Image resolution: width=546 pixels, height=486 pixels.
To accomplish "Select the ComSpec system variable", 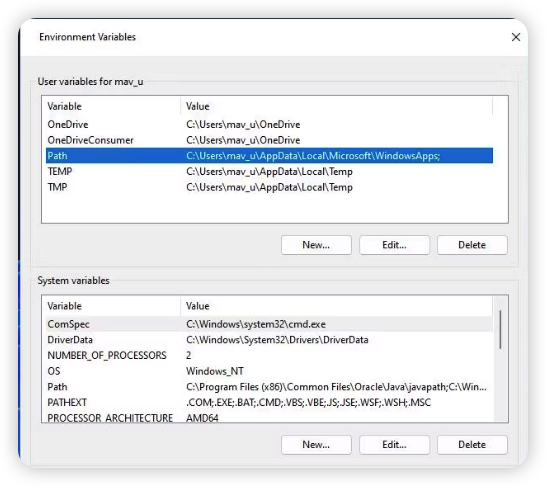I will 269,324.
